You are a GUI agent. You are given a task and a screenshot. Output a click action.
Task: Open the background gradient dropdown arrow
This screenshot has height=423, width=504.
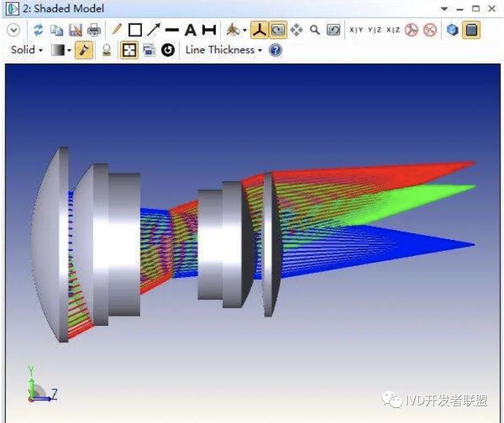click(69, 50)
